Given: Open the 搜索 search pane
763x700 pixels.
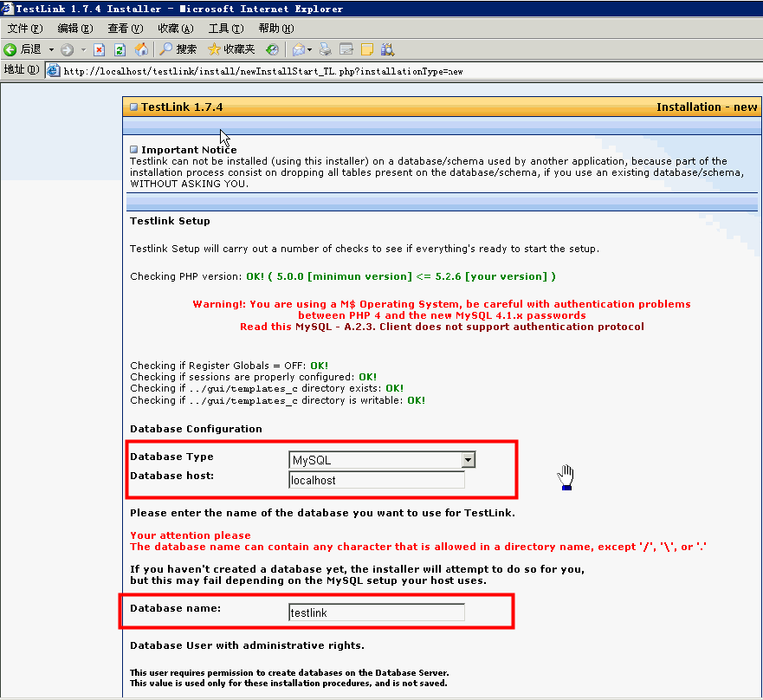Looking at the screenshot, I should click(178, 49).
